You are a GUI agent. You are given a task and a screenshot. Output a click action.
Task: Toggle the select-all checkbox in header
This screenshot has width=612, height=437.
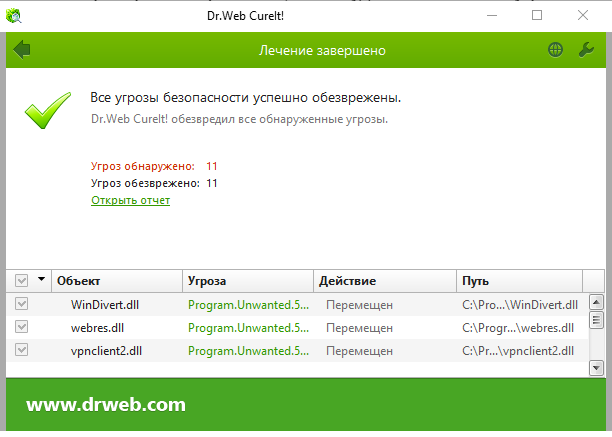click(21, 280)
